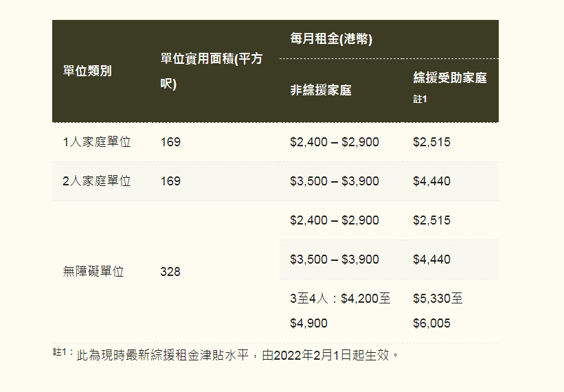The height and width of the screenshot is (392, 564).
Task: Select $3,500 – $3,900 rent in 2人家庭單位 row
Action: (x=335, y=181)
